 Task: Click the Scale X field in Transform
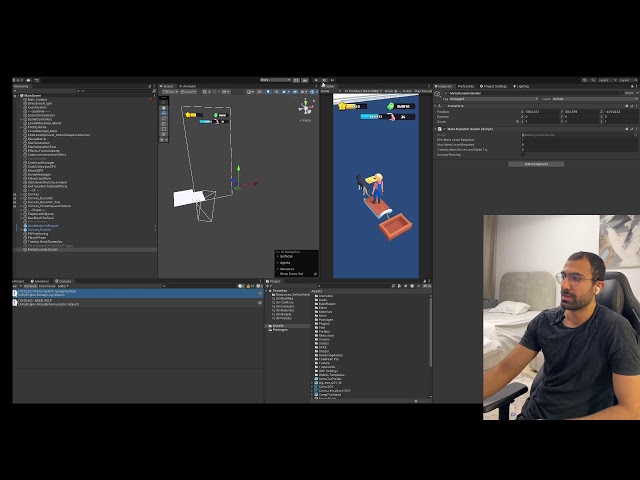pos(542,121)
